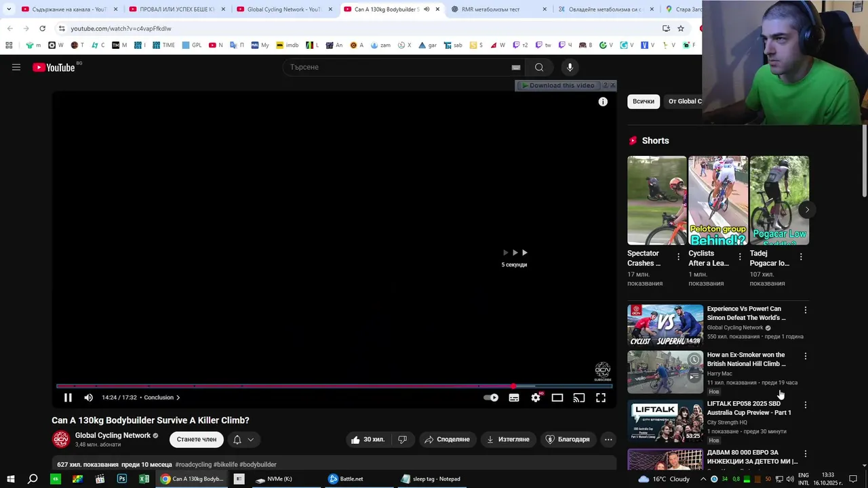The image size is (868, 488).
Task: Open the video info card icon
Action: point(603,102)
